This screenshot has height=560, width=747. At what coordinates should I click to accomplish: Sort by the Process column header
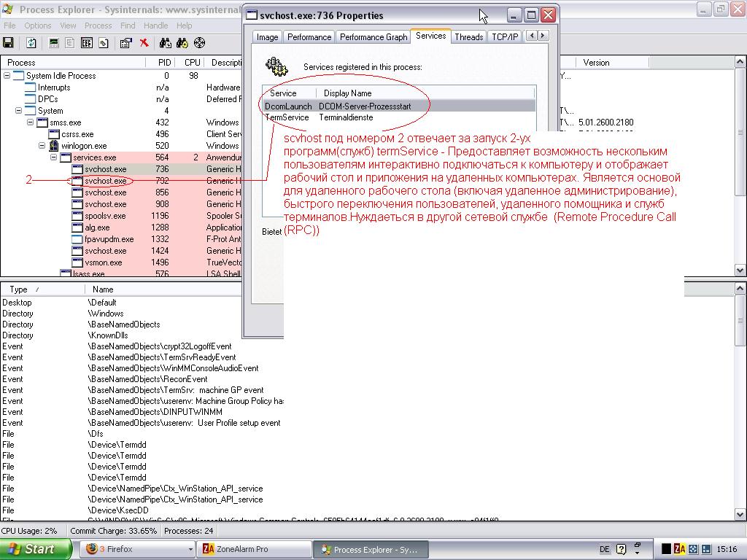[73, 63]
